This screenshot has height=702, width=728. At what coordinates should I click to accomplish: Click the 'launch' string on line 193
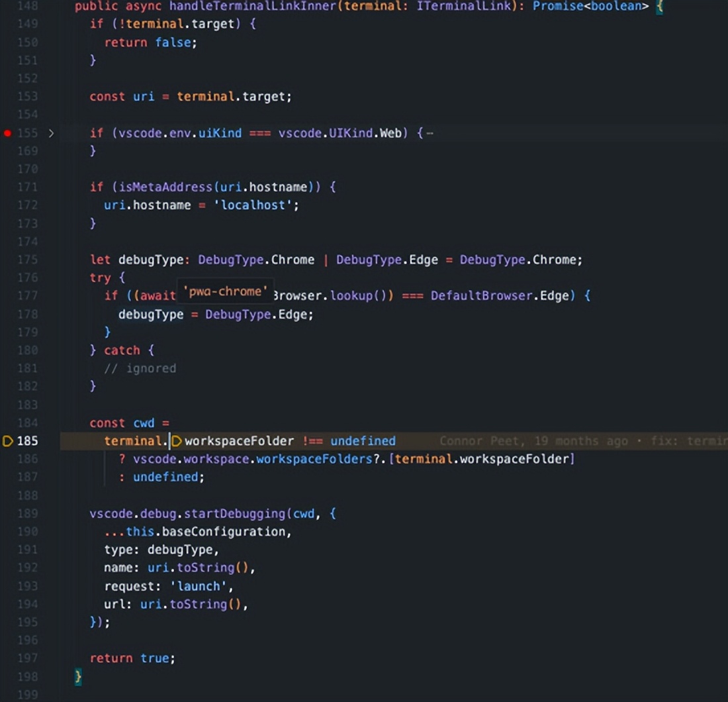click(199, 586)
